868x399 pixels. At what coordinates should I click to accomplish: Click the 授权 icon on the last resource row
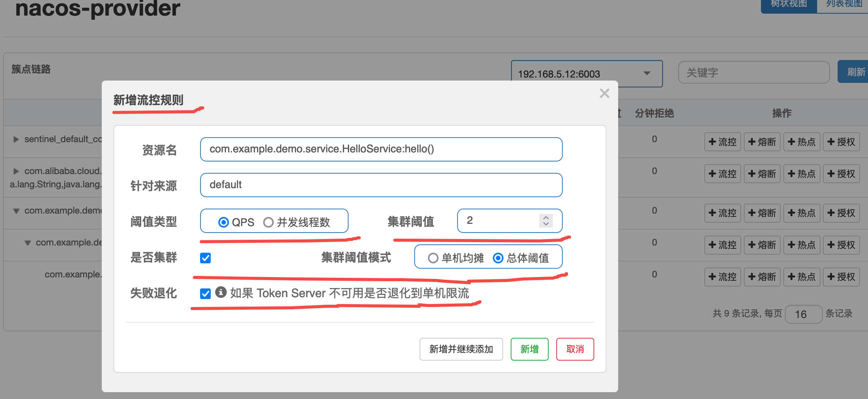(x=841, y=277)
